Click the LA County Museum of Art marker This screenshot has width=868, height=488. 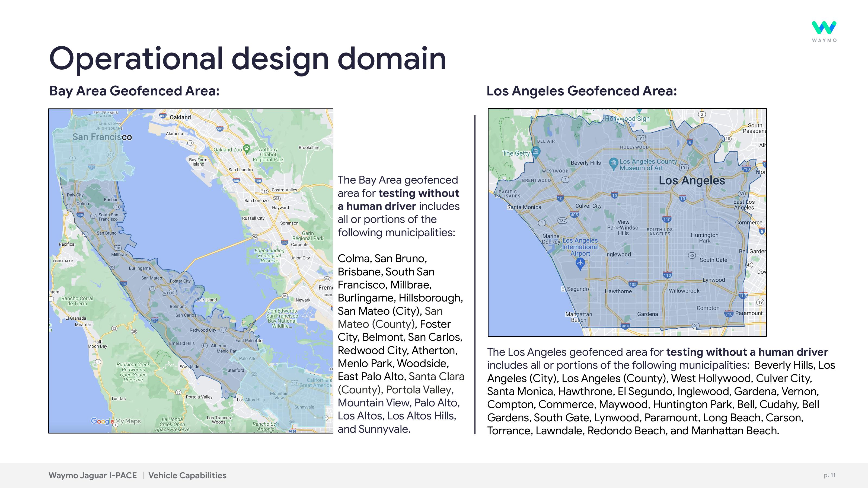pyautogui.click(x=614, y=164)
